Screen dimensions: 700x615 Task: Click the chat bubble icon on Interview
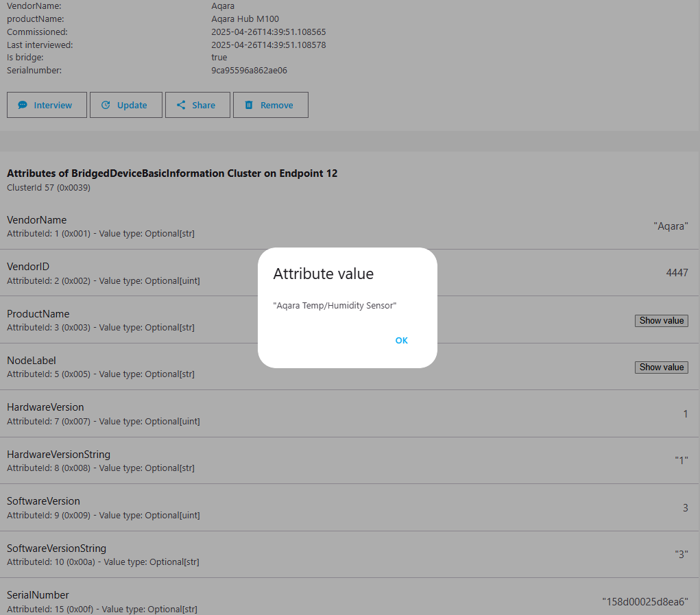[23, 105]
